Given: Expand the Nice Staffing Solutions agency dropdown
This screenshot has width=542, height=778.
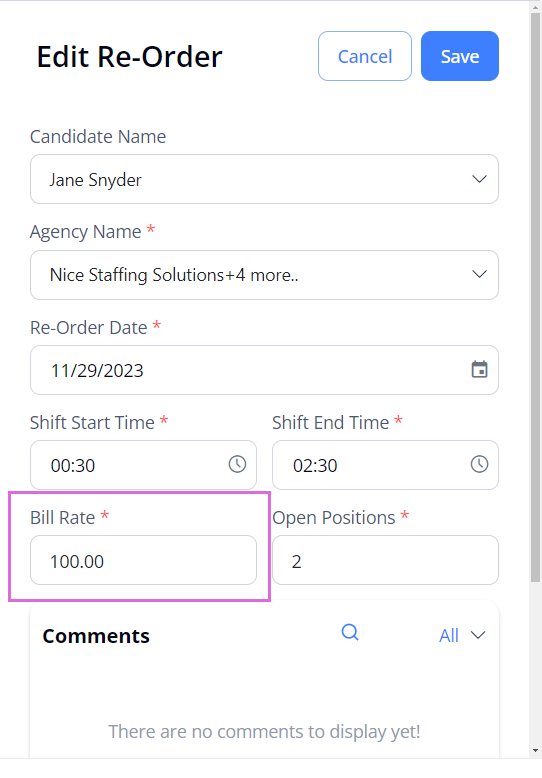Looking at the screenshot, I should pos(264,275).
